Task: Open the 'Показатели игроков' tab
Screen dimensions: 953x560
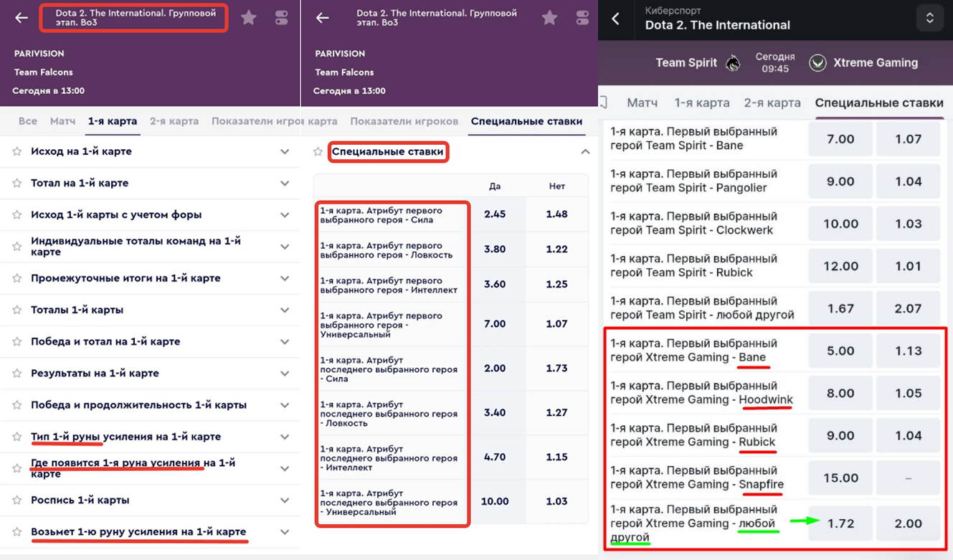Action: click(404, 121)
